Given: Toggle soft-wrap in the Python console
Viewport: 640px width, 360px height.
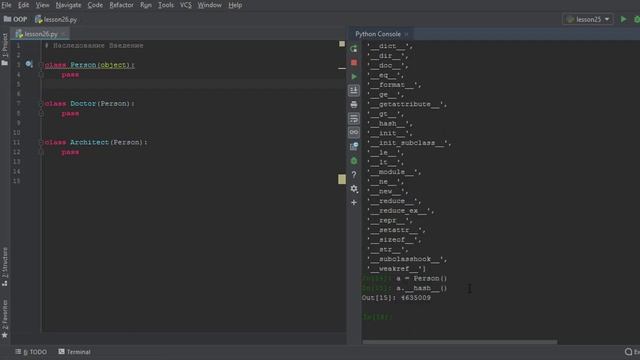Looking at the screenshot, I should point(354,118).
